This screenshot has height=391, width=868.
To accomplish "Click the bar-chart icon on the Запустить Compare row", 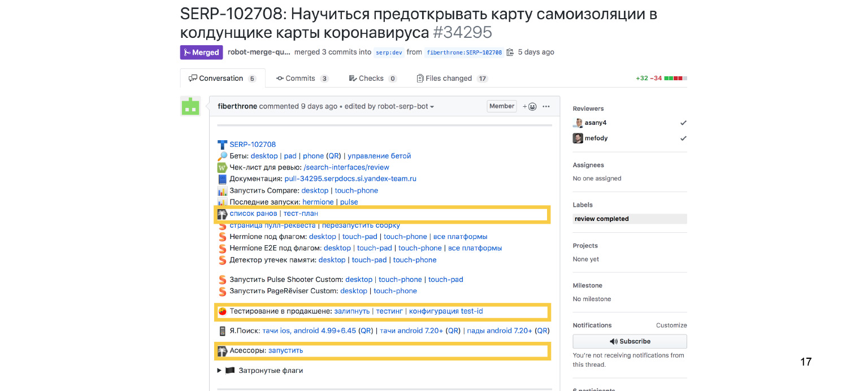I will 222,190.
